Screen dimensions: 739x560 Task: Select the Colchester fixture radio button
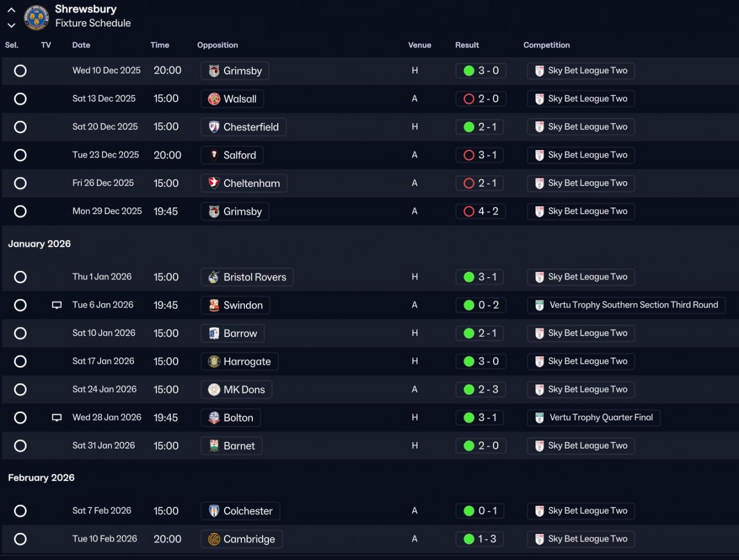20,511
